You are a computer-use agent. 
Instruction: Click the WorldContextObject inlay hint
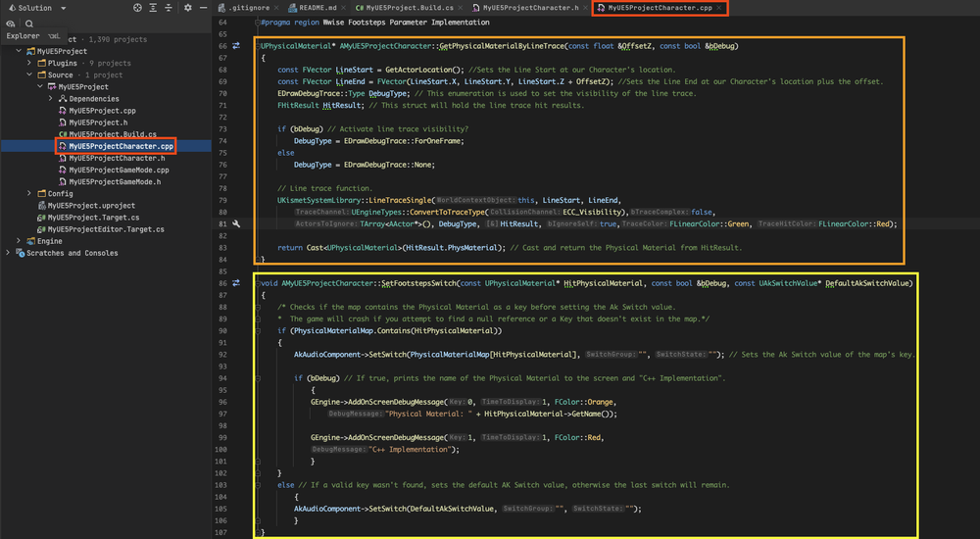coord(476,200)
